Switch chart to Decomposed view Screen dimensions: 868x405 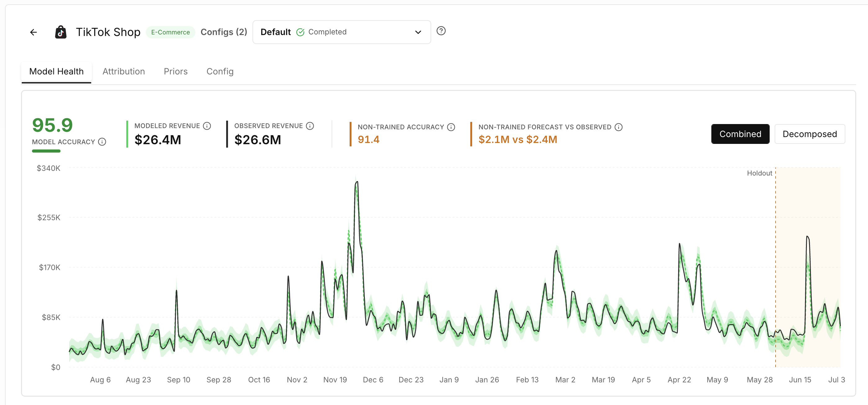click(x=809, y=134)
